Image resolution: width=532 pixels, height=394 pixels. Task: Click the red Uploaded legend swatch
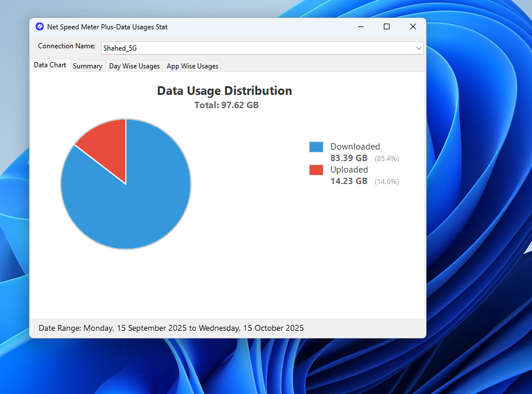point(315,170)
